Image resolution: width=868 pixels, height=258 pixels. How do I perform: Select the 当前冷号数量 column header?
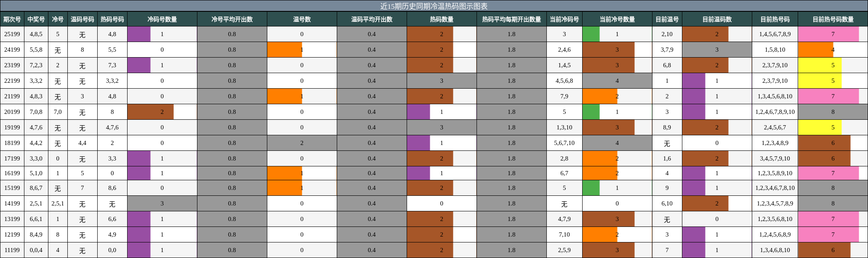617,19
